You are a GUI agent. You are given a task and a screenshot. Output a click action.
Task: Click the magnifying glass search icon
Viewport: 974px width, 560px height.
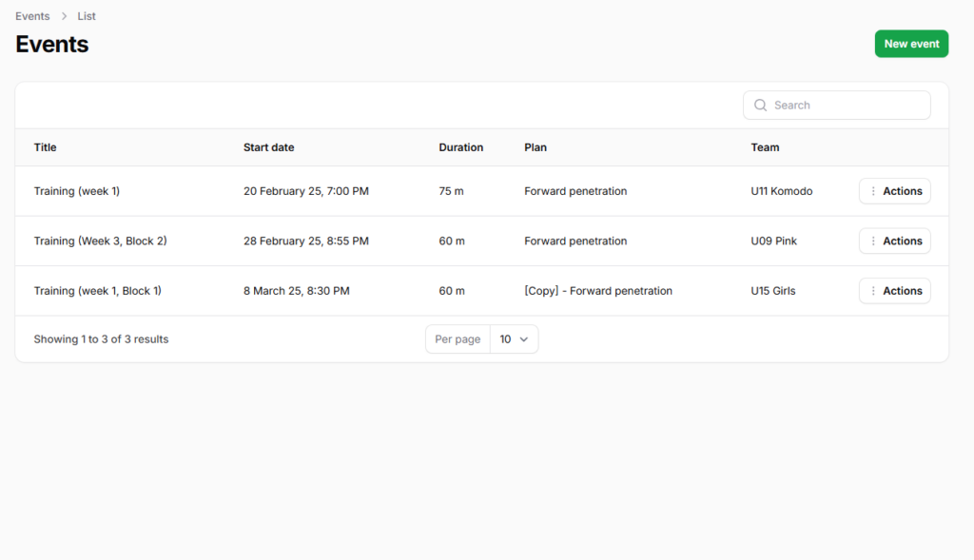click(x=760, y=106)
